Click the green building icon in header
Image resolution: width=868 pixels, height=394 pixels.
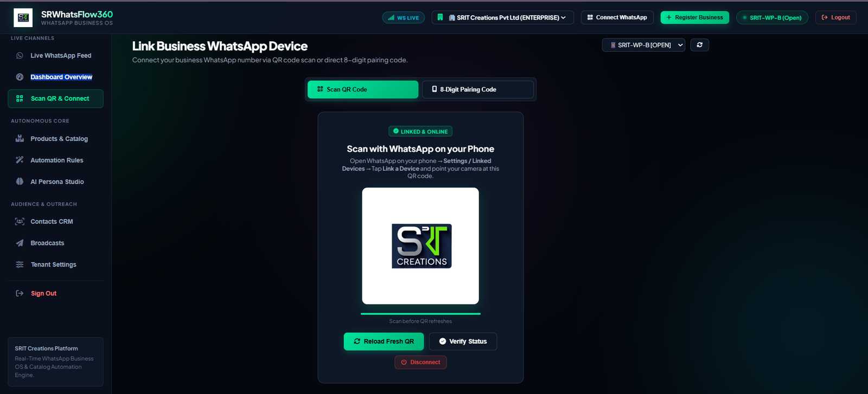click(441, 17)
